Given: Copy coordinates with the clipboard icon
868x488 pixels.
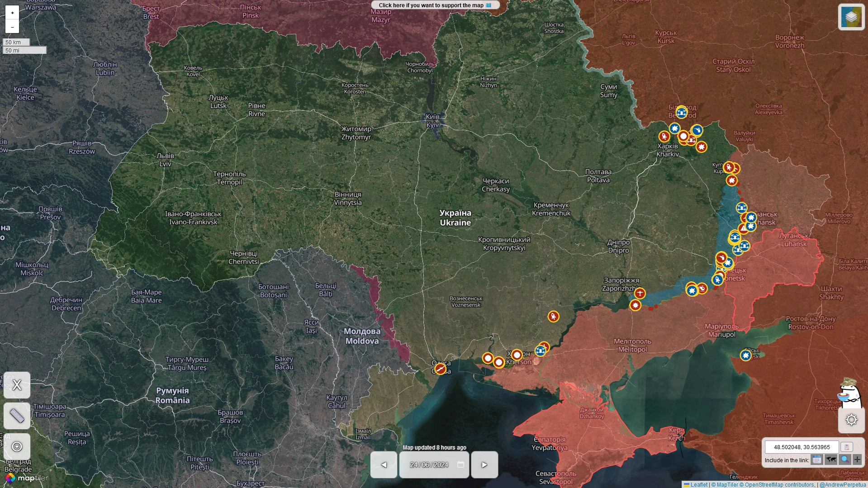Looking at the screenshot, I should click(846, 447).
